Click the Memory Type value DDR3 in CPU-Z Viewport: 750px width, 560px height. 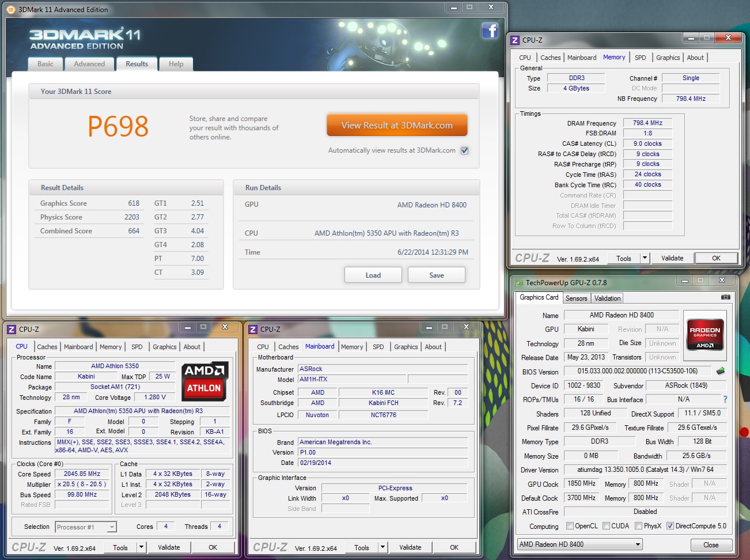pos(577,78)
